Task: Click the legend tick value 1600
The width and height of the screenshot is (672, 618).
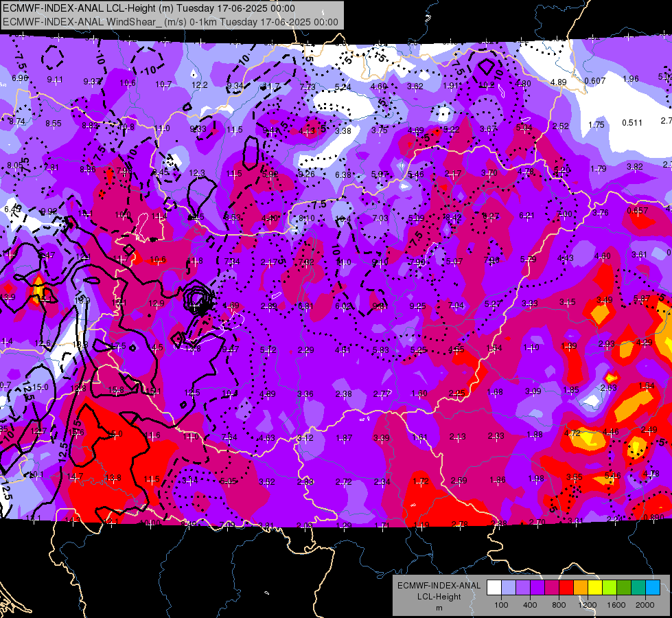Action: click(x=616, y=605)
